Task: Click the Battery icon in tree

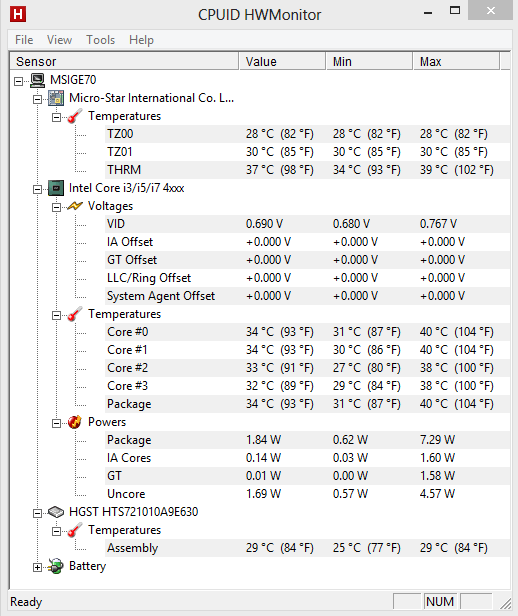Action: click(56, 566)
